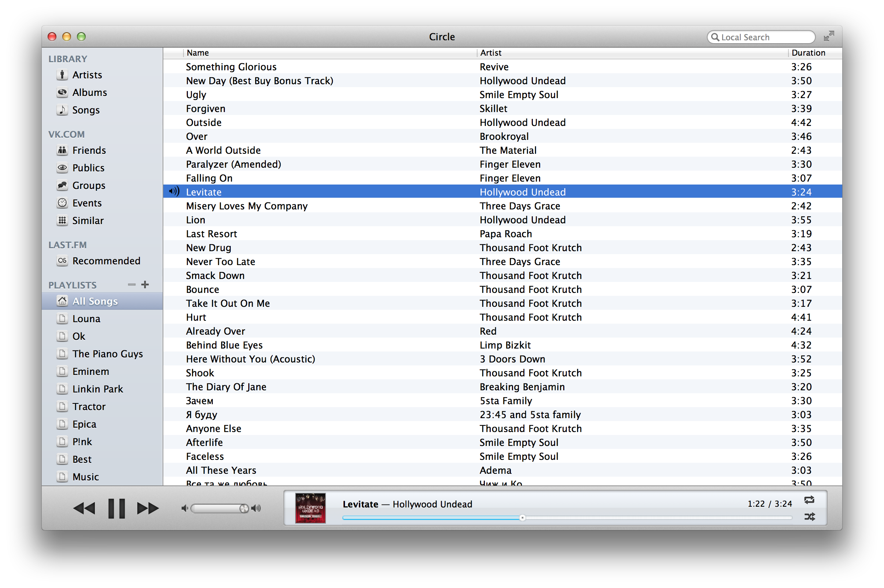Seek using the song progress knob
Viewport: 884px width, 588px height.
(x=523, y=518)
